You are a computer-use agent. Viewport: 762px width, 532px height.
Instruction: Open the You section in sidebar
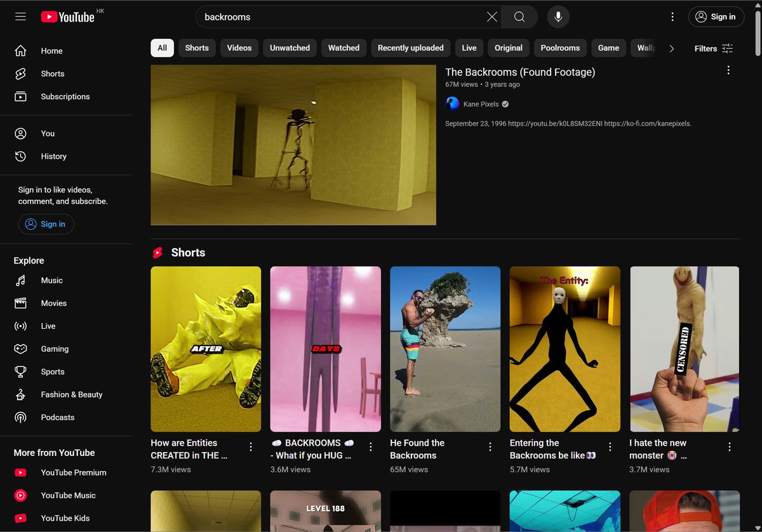point(66,133)
